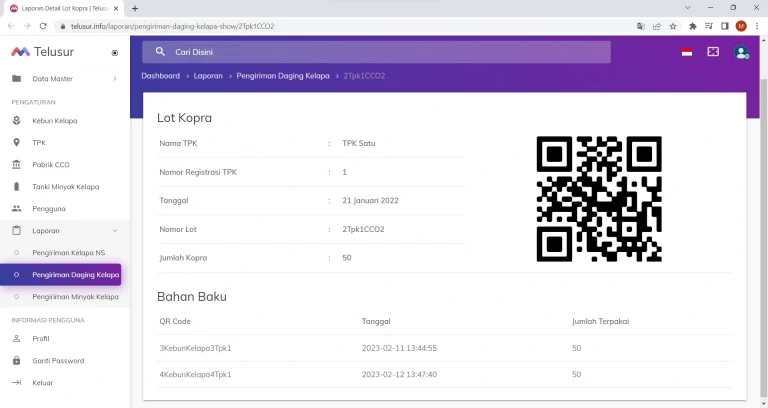Image resolution: width=768 pixels, height=408 pixels.
Task: Open Chrome three-dot menu
Action: pyautogui.click(x=757, y=26)
